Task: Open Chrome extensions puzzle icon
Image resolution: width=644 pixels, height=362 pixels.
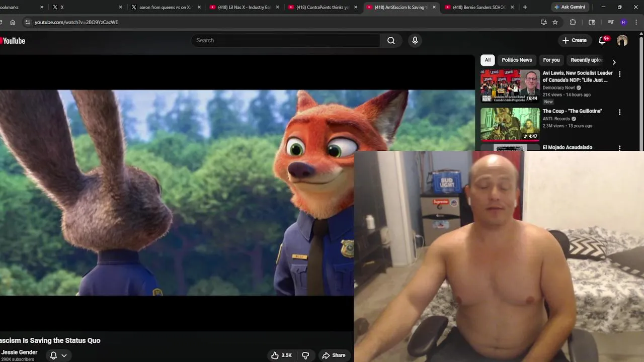Action: [573, 22]
